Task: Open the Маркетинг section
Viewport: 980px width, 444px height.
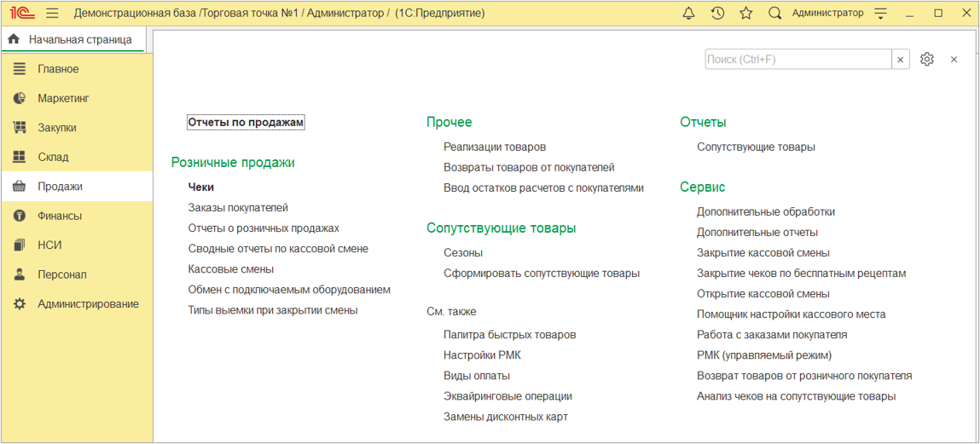Action: [76, 98]
